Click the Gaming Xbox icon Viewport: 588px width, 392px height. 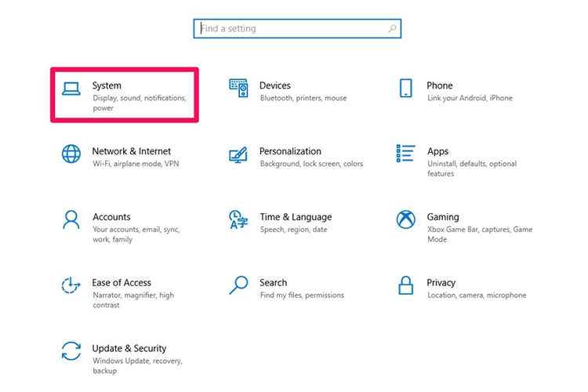tap(405, 220)
